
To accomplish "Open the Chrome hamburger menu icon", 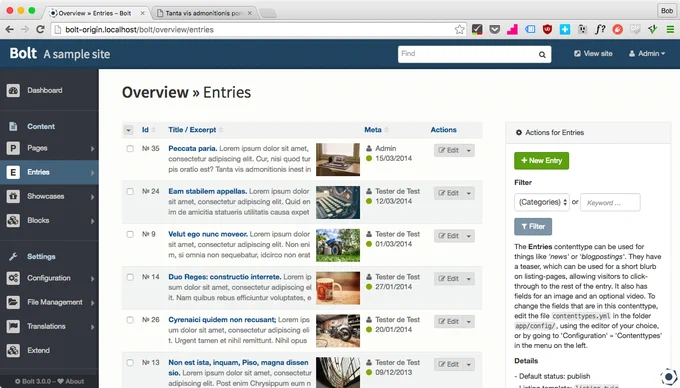I will (x=670, y=29).
